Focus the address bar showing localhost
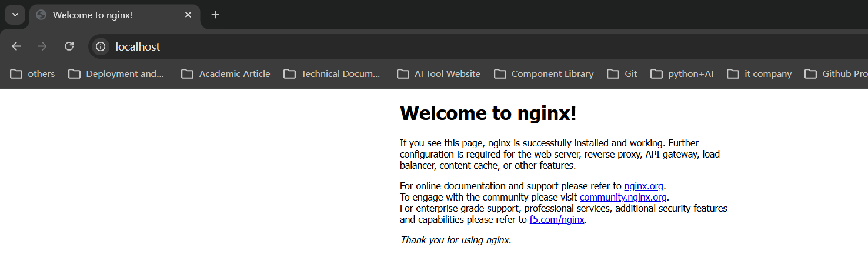This screenshot has width=868, height=274. point(479,46)
